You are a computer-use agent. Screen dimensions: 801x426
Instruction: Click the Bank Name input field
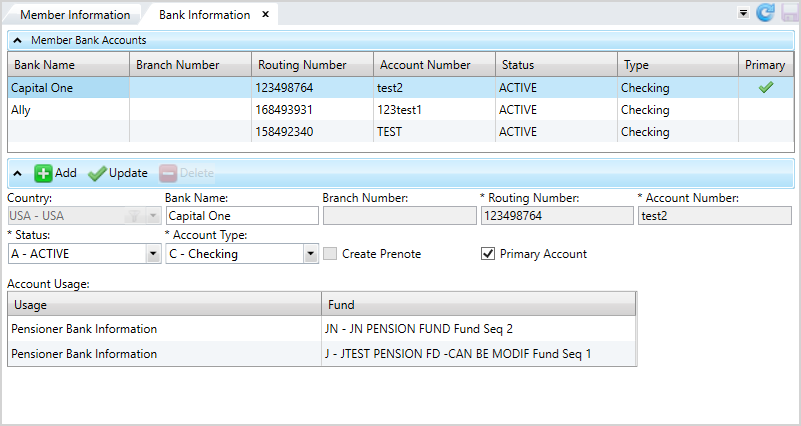pyautogui.click(x=240, y=215)
